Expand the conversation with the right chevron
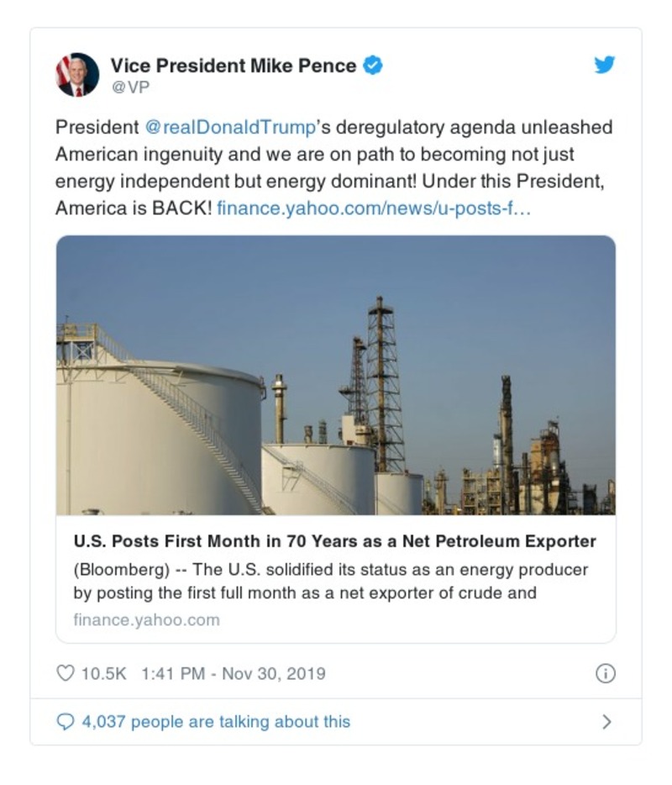The height and width of the screenshot is (785, 672). click(x=606, y=721)
